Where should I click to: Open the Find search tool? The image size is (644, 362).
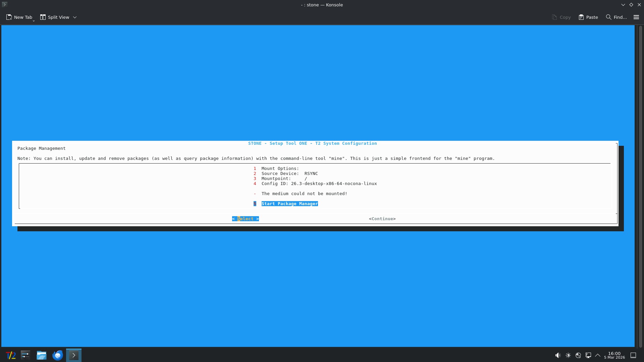coord(616,17)
